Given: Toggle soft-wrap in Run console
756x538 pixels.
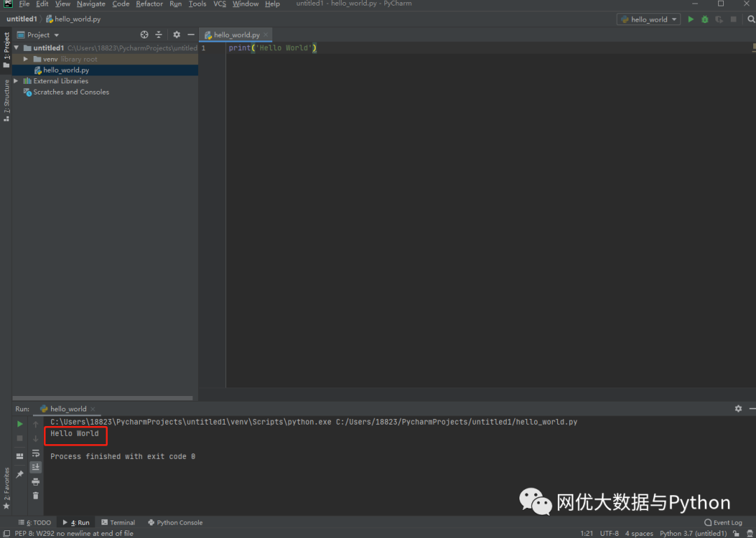Looking at the screenshot, I should coord(36,453).
